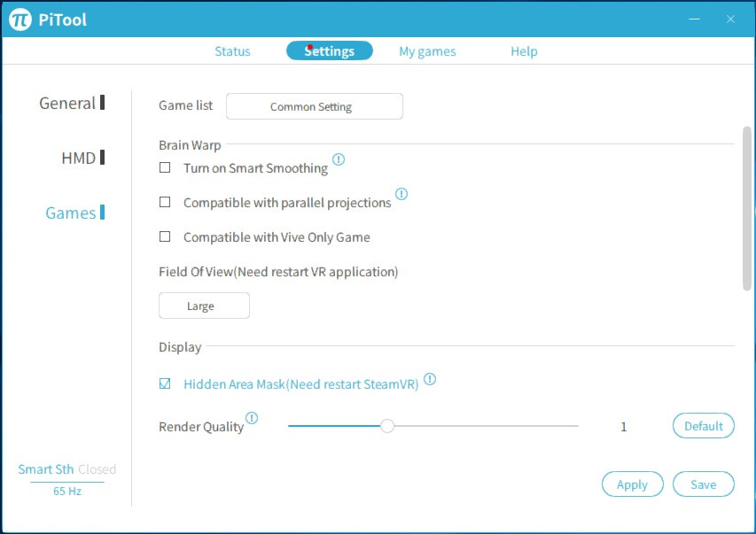756x534 pixels.
Task: Uncheck the Hidden Area Mask option
Action: (x=165, y=383)
